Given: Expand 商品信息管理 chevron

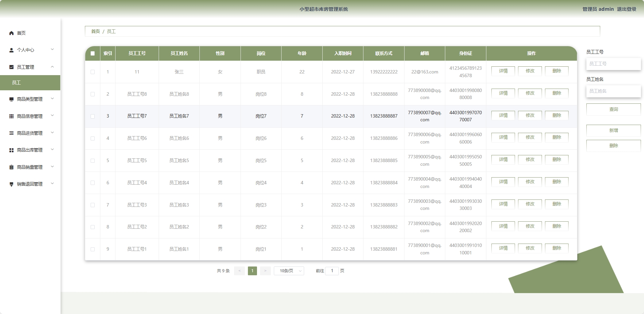Looking at the screenshot, I should coord(52,116).
